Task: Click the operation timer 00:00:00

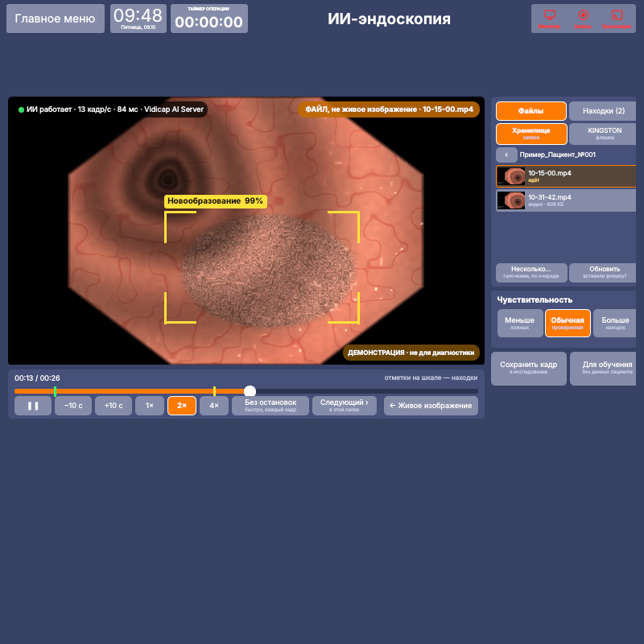Action: [x=209, y=19]
